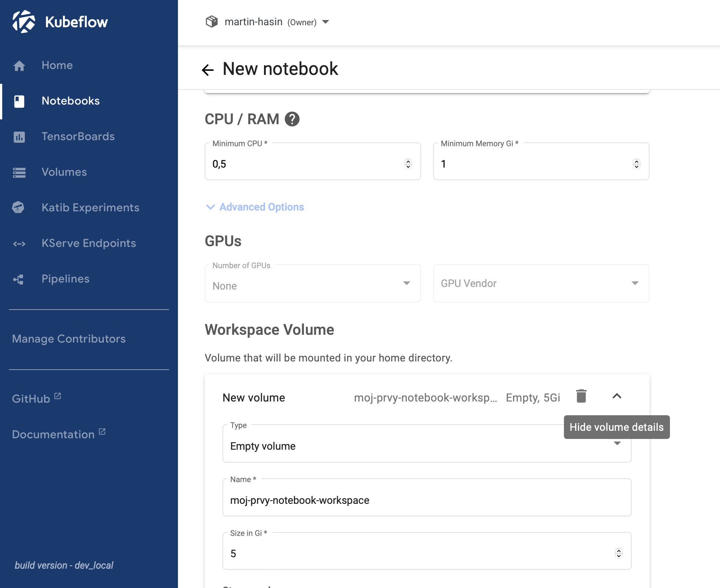Go to the Volumes menu item
Image resolution: width=720 pixels, height=588 pixels.
point(64,172)
